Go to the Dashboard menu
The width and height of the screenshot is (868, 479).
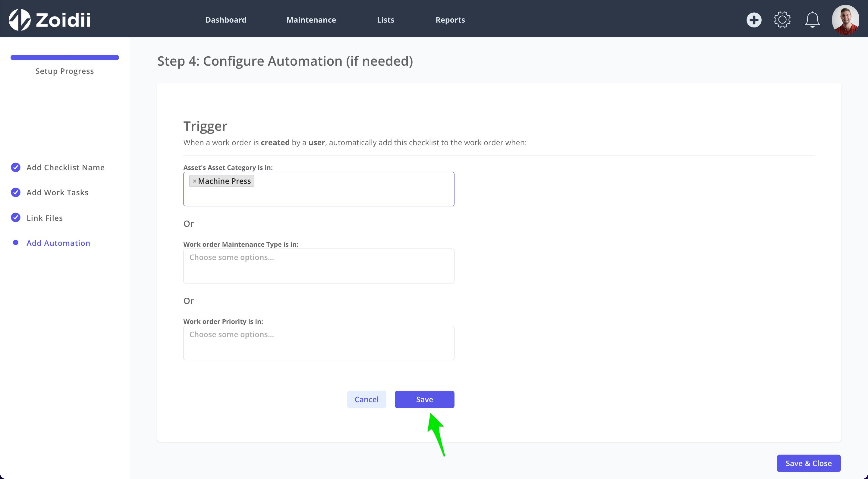click(226, 20)
